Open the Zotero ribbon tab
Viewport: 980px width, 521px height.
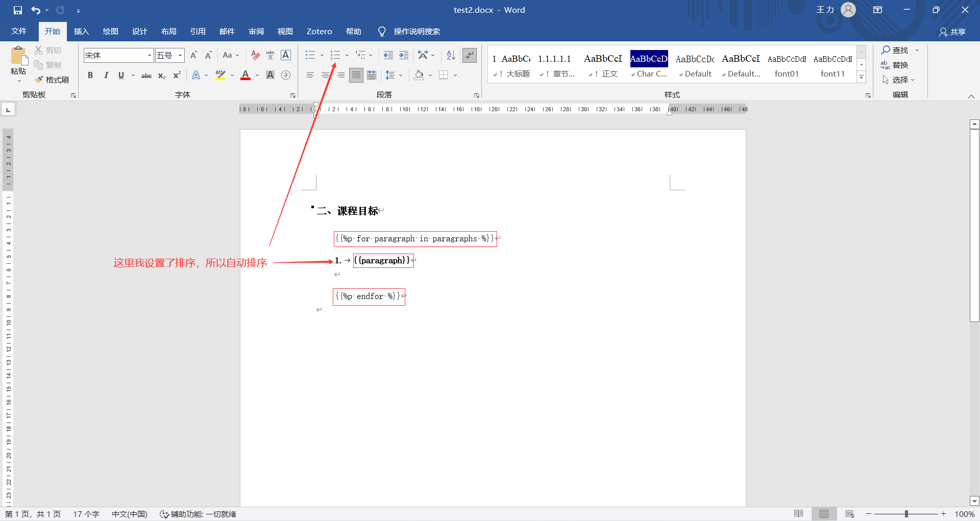coord(319,31)
